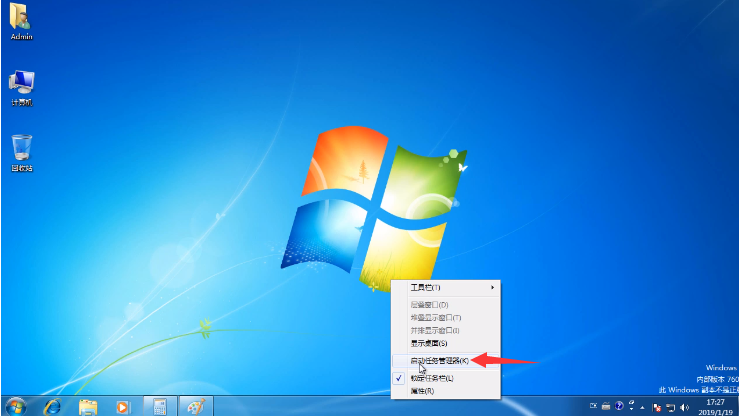This screenshot has height=416, width=739.
Task: Open 属性(R) from the context menu
Action: (446, 391)
